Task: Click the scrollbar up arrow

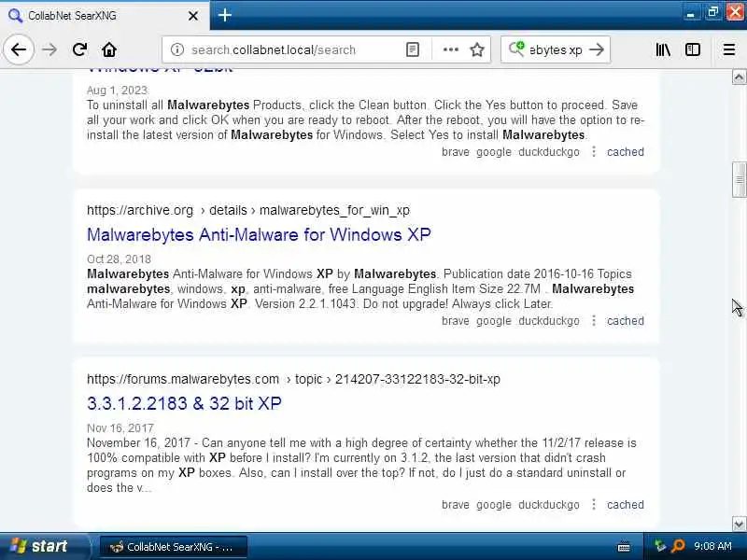Action: pyautogui.click(x=739, y=77)
